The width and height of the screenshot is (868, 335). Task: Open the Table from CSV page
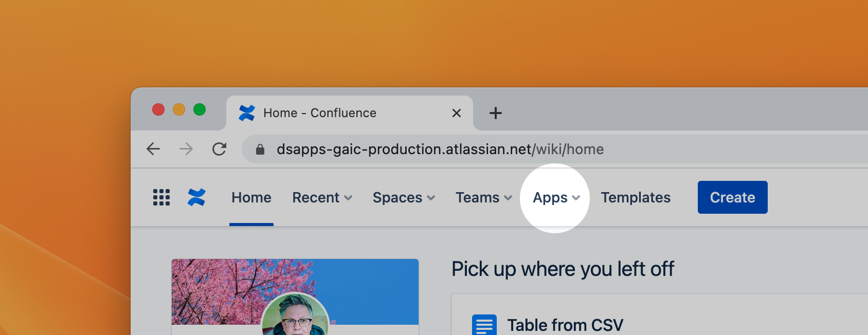pos(565,325)
